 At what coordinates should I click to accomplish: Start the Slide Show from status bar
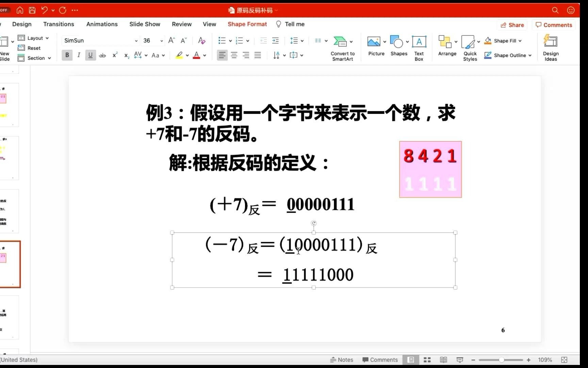460,359
